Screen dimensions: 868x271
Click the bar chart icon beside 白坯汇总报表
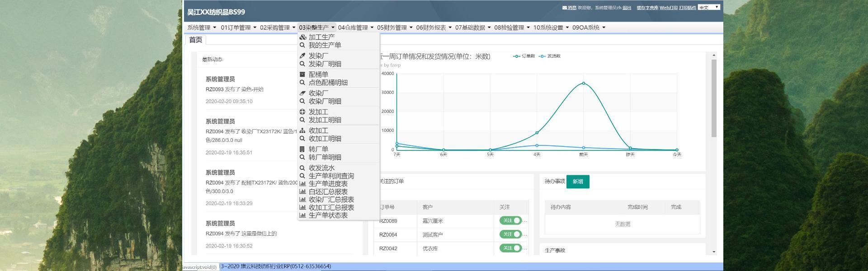(x=302, y=192)
